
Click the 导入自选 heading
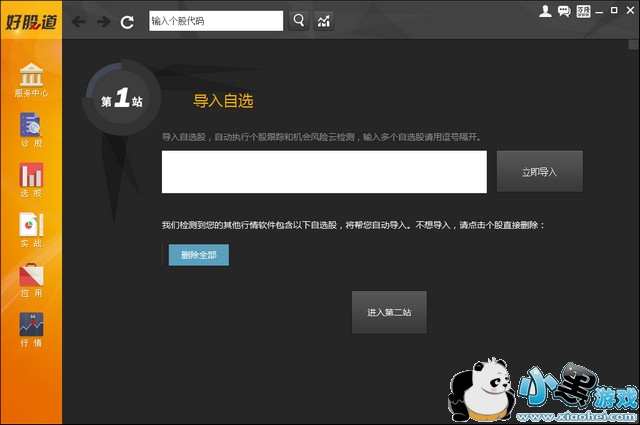click(x=223, y=101)
